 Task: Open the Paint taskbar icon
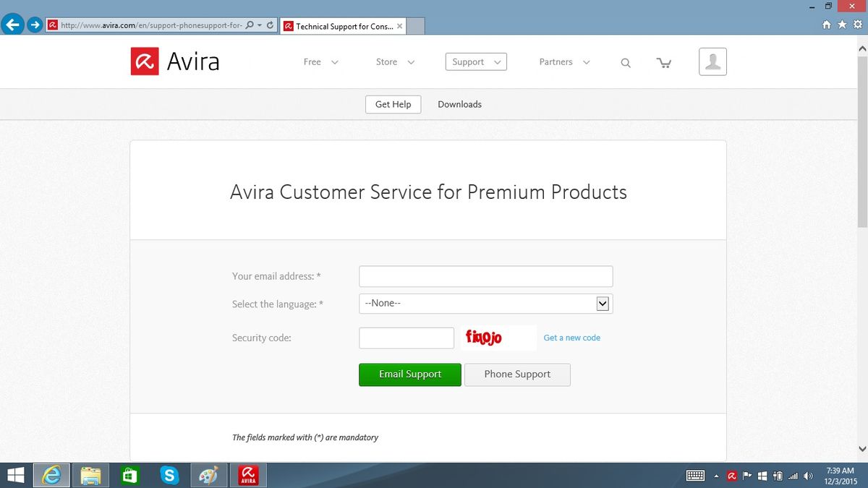click(208, 475)
